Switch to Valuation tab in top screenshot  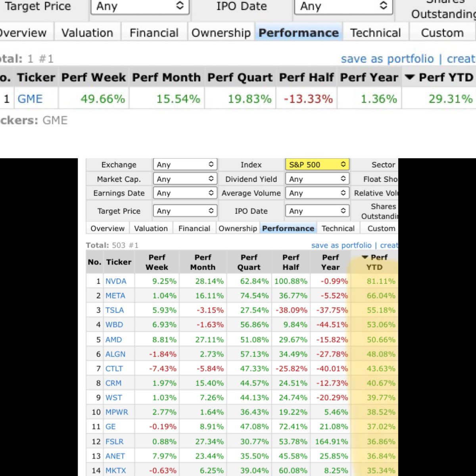pos(87,33)
